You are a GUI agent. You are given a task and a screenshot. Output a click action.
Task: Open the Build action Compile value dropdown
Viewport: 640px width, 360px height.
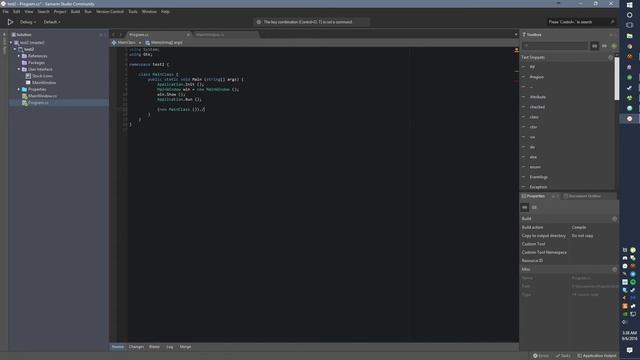(x=594, y=227)
